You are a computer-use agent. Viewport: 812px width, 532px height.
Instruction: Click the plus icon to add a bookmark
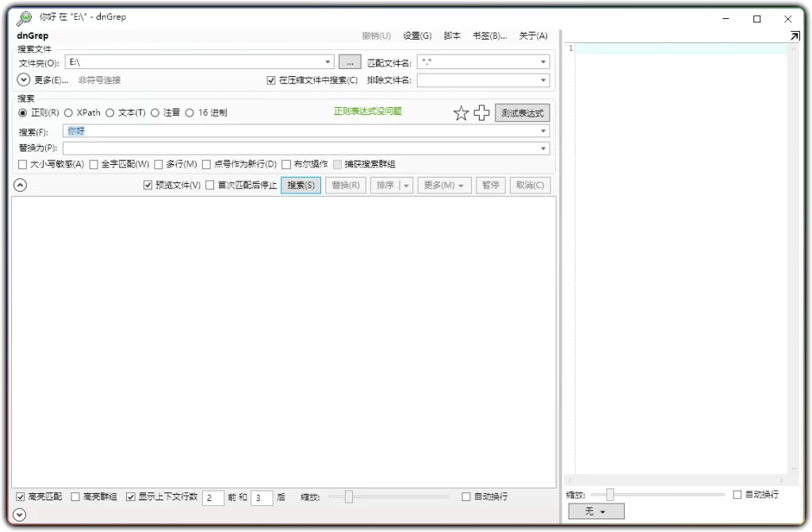click(x=482, y=113)
